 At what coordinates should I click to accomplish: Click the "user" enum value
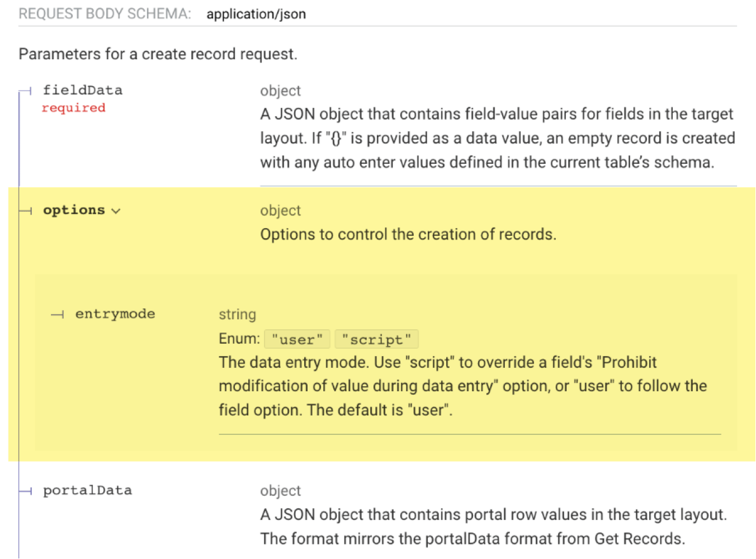(x=297, y=339)
